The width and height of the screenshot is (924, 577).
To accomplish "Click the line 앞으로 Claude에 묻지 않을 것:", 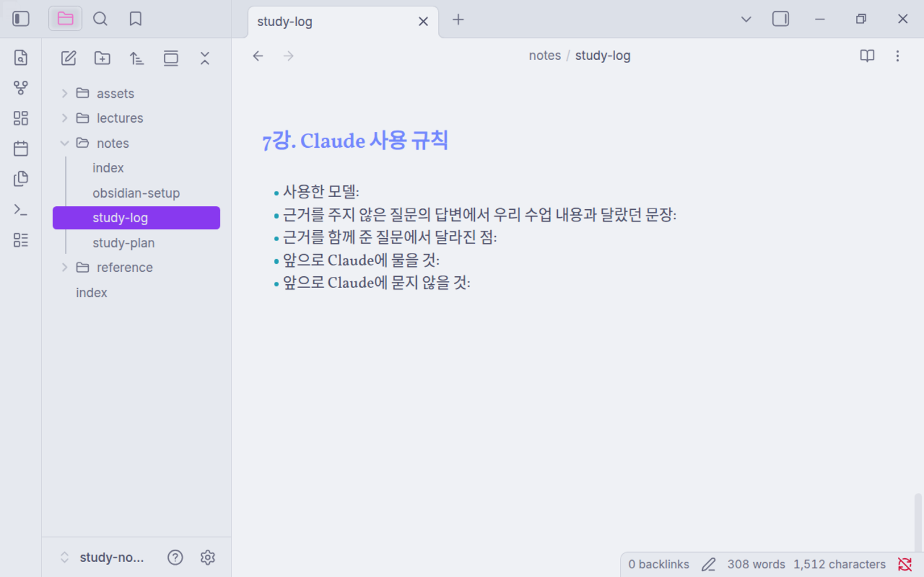I will pyautogui.click(x=377, y=283).
